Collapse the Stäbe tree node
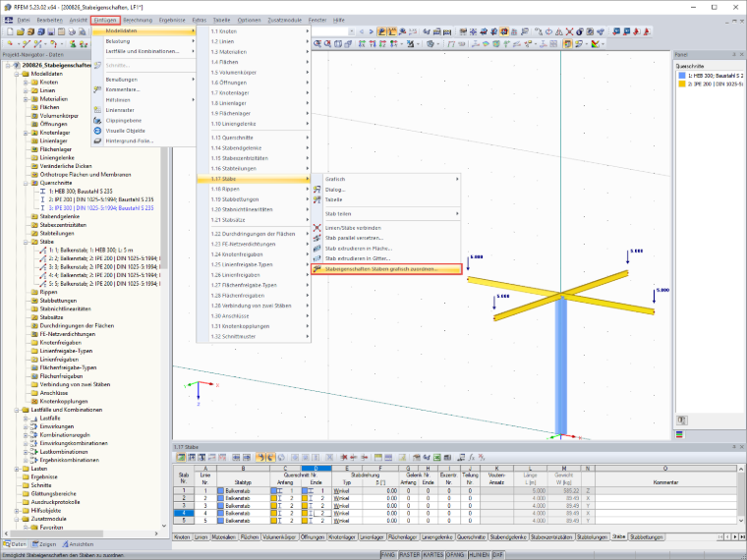The image size is (747, 560). tap(26, 242)
